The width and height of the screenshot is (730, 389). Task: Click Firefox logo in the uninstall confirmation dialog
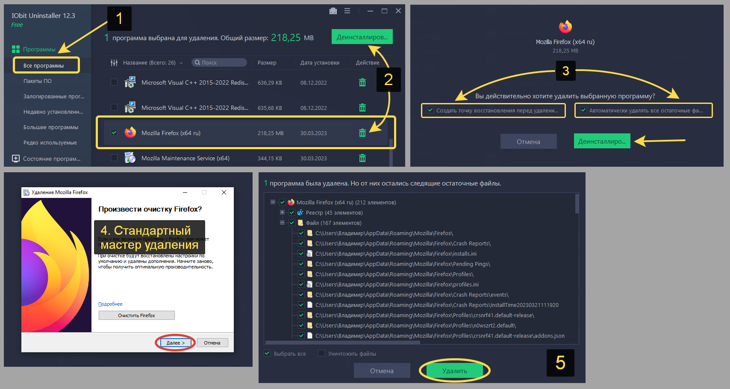coord(565,27)
